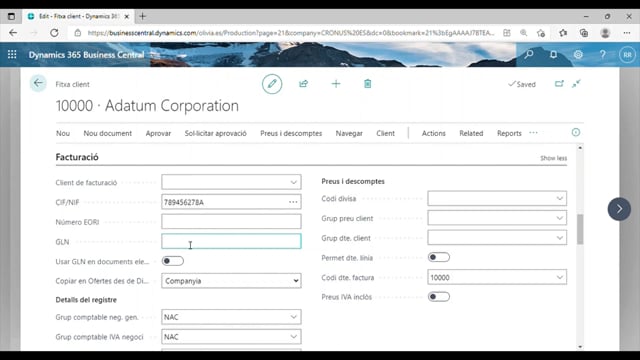The height and width of the screenshot is (360, 640).
Task: Open the Client menu
Action: [385, 133]
